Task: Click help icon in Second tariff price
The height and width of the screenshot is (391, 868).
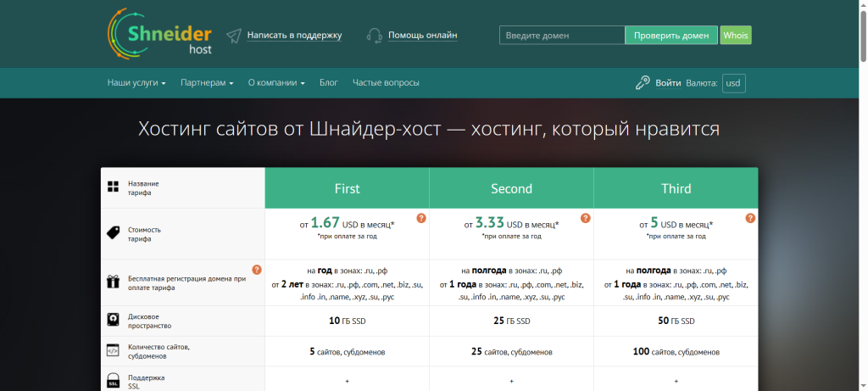Action: 585,218
